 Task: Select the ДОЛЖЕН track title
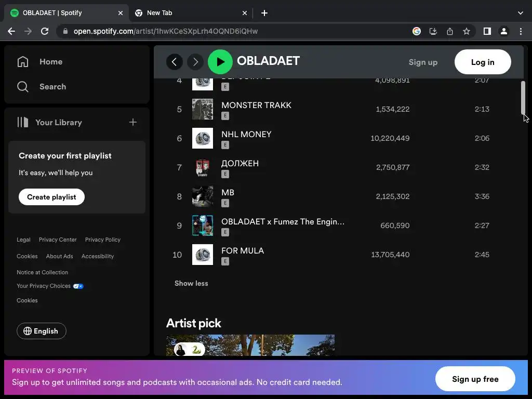240,164
